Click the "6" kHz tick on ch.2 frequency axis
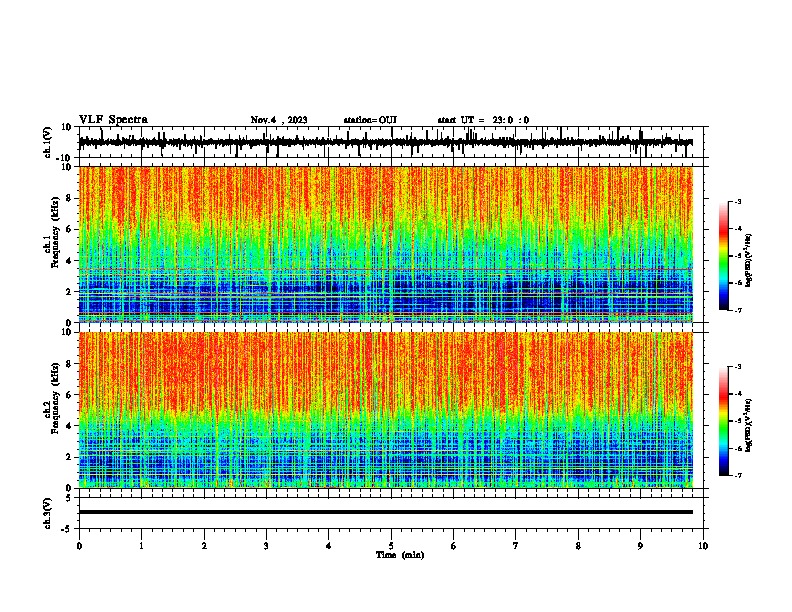The width and height of the screenshot is (792, 612). [x=70, y=395]
